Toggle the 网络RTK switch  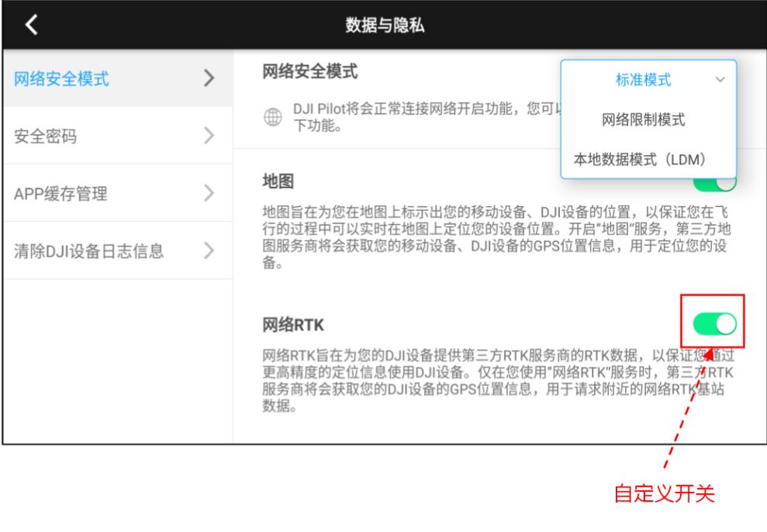pos(715,323)
